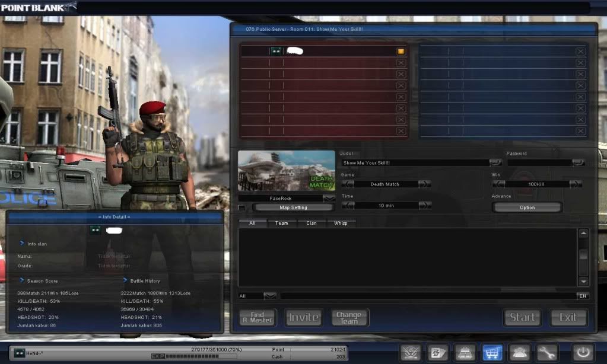Open Advance Option button
This screenshot has width=607, height=364.
[527, 207]
